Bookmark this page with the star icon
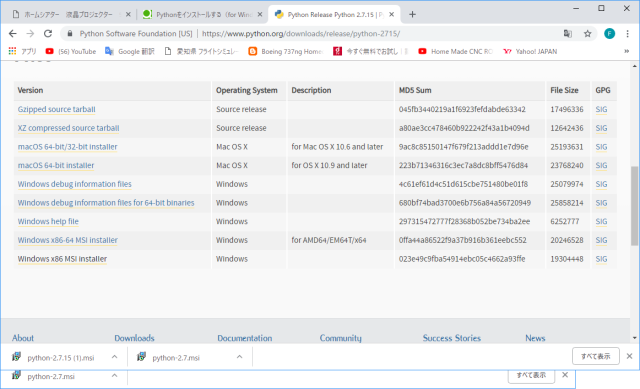Image resolution: width=640 pixels, height=389 pixels. 587,33
